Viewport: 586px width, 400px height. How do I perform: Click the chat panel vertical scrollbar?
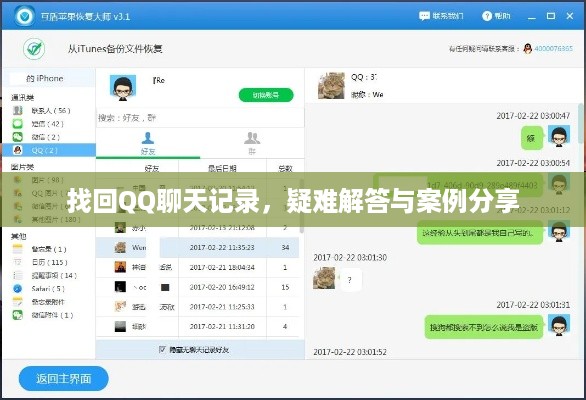point(582,123)
